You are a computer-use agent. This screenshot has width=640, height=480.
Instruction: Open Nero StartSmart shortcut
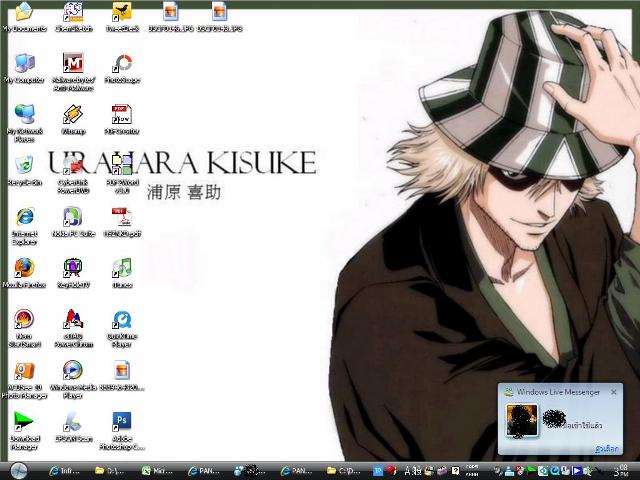(24, 328)
